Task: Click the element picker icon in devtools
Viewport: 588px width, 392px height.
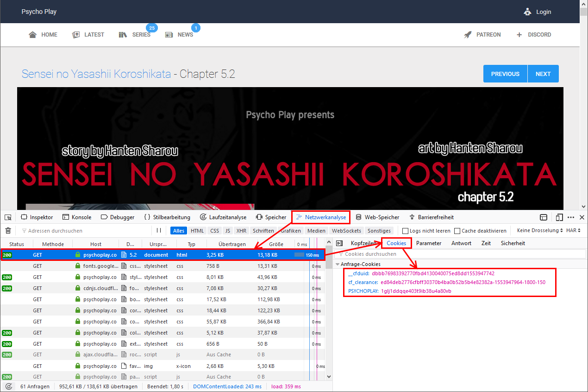Action: click(x=8, y=217)
